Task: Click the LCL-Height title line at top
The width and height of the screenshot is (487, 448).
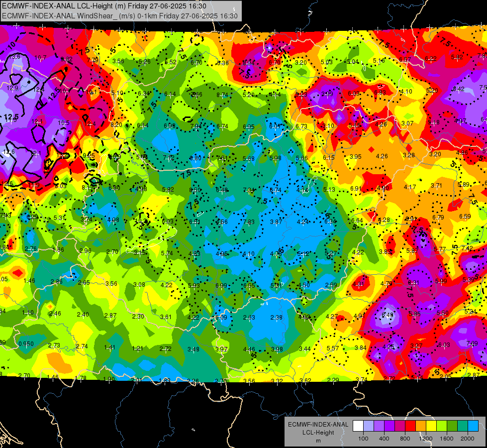Action: [104, 6]
